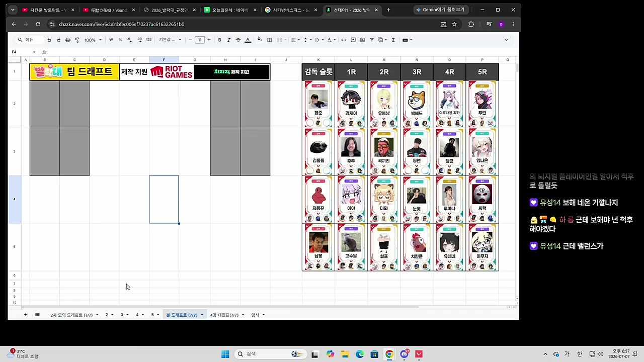Collapse the toolbar with the chevron
This screenshot has width=644, height=362.
point(506,40)
